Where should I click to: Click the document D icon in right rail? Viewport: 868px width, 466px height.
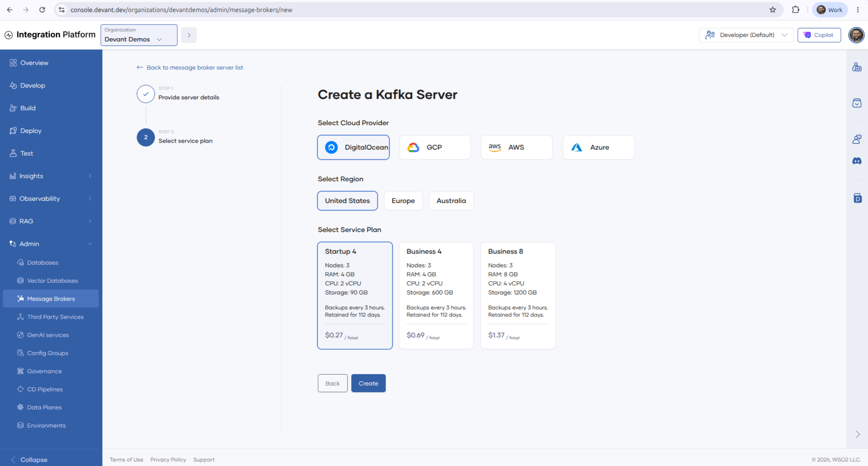(858, 198)
